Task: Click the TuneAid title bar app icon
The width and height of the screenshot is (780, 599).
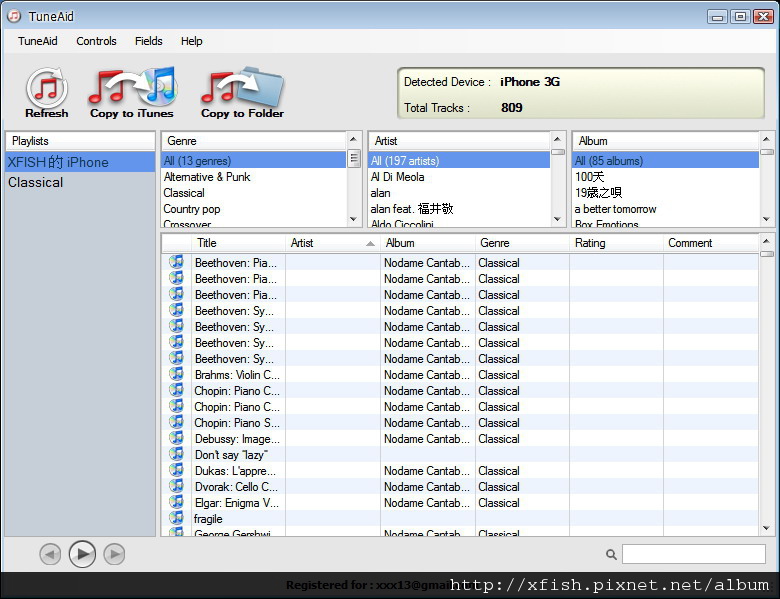Action: 14,16
